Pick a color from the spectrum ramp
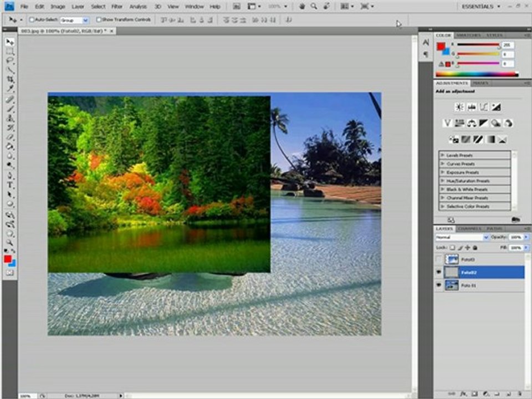Viewport: 532px width, 399px height. click(x=477, y=74)
